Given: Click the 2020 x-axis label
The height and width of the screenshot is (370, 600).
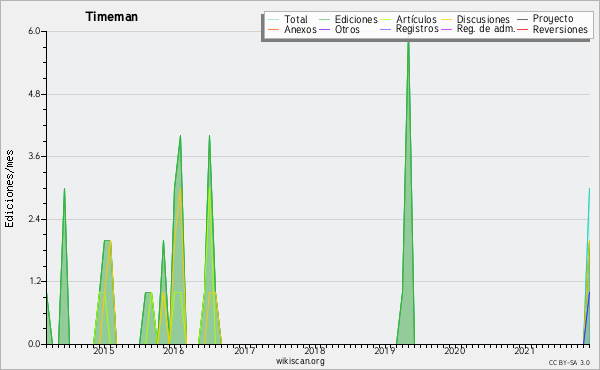Looking at the screenshot, I should (x=455, y=350).
